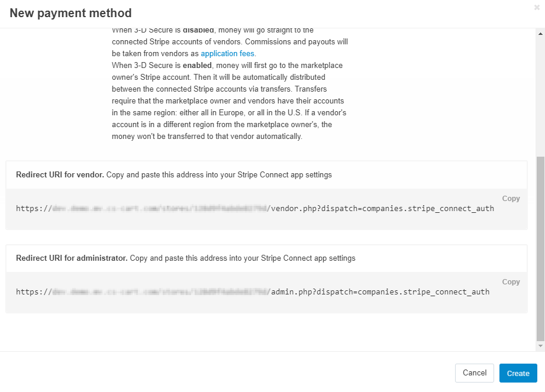Click the https:// prefix of administrator URI
The height and width of the screenshot is (392, 545).
point(34,291)
